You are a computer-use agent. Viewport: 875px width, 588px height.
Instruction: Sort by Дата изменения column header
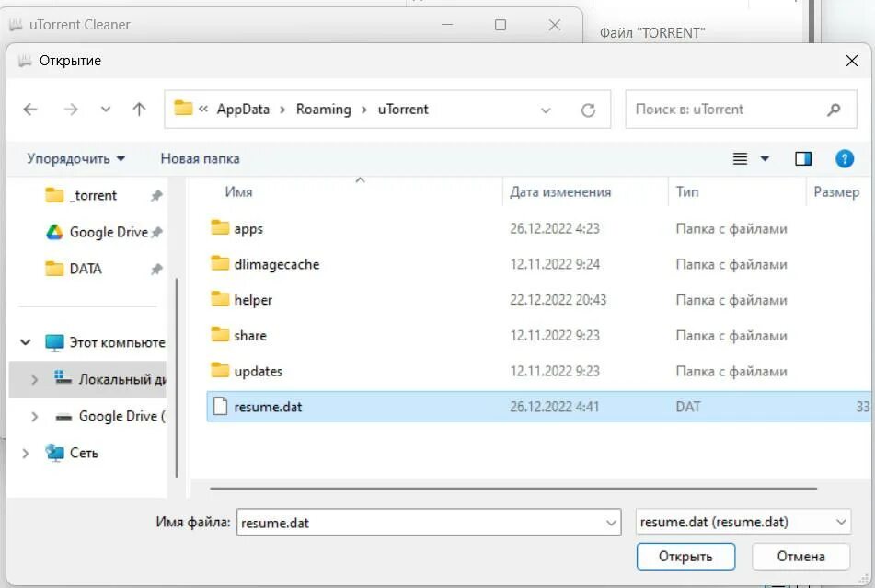pyautogui.click(x=560, y=192)
